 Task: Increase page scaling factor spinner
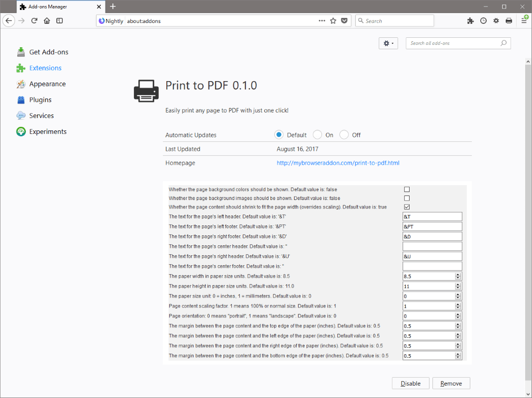point(458,304)
